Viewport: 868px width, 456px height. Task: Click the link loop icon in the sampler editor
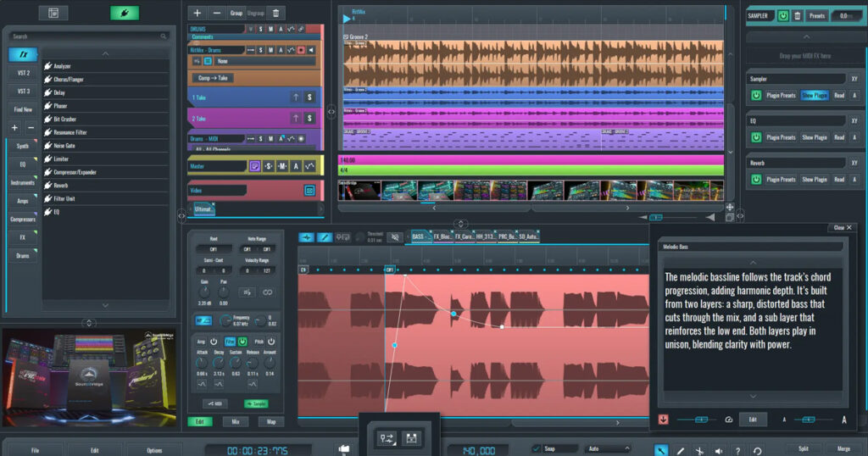point(267,292)
